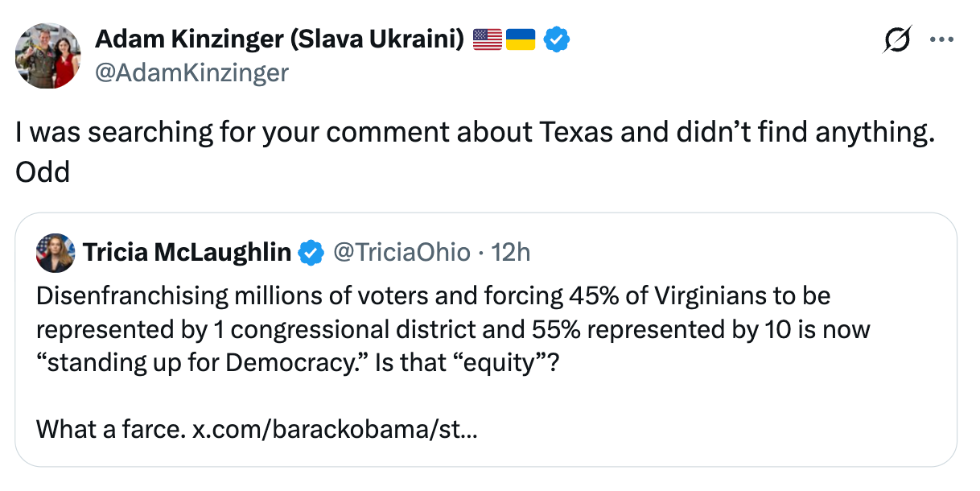Image resolution: width=980 pixels, height=491 pixels.
Task: Click the main tweet text by Adam Kinzinger
Action: (x=322, y=131)
